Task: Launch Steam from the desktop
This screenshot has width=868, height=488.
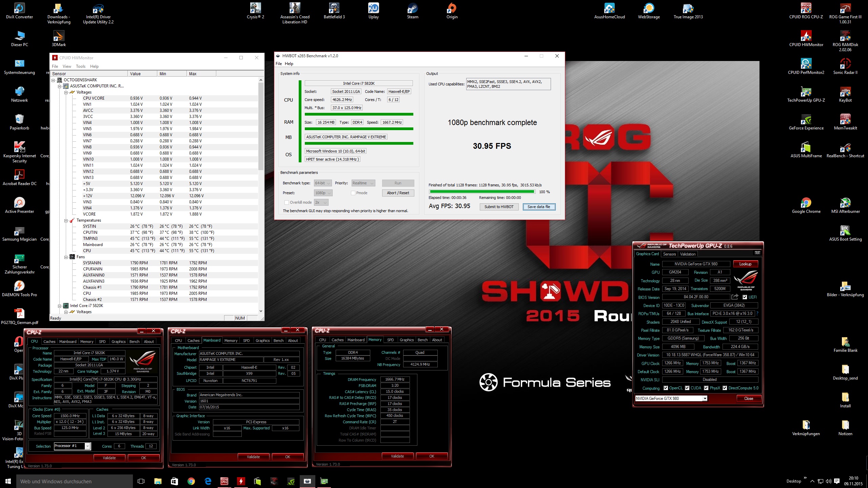Action: [413, 11]
